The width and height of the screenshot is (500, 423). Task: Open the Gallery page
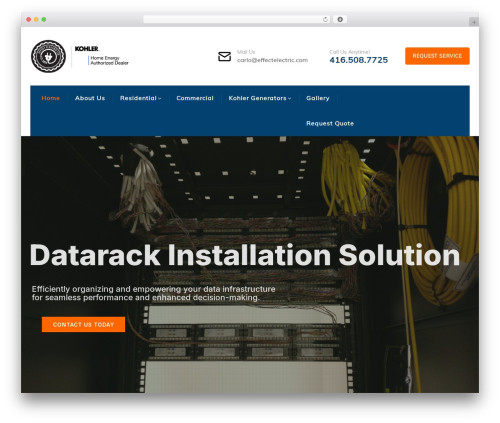pos(318,98)
